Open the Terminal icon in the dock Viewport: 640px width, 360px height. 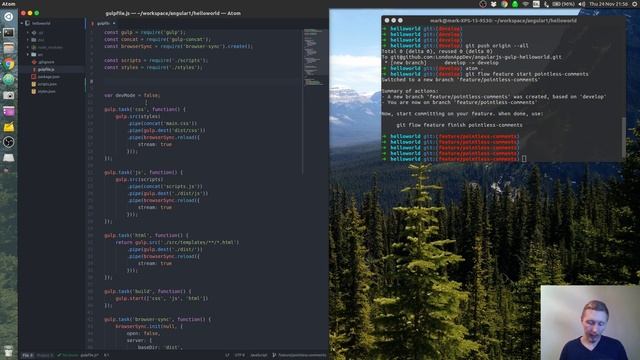[x=9, y=33]
